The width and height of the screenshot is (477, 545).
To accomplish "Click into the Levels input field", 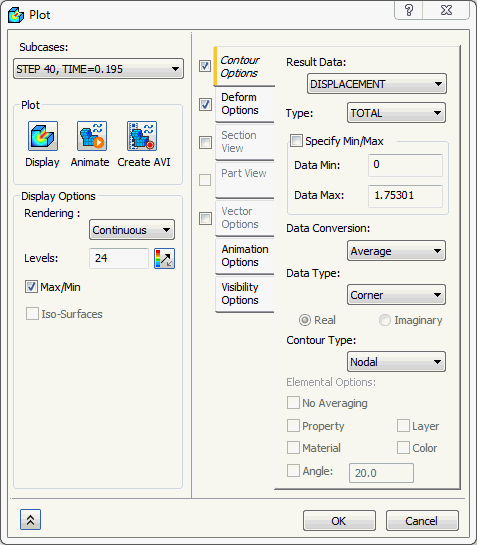I will (x=119, y=258).
